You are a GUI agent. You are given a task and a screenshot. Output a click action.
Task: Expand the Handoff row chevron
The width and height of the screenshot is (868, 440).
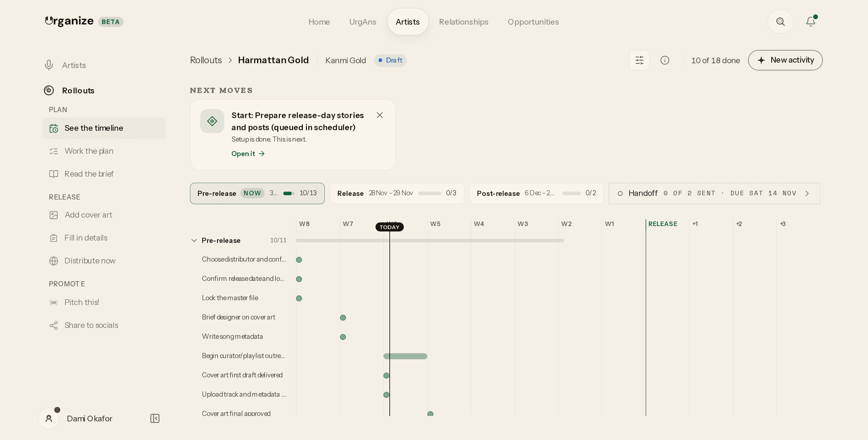pyautogui.click(x=807, y=194)
